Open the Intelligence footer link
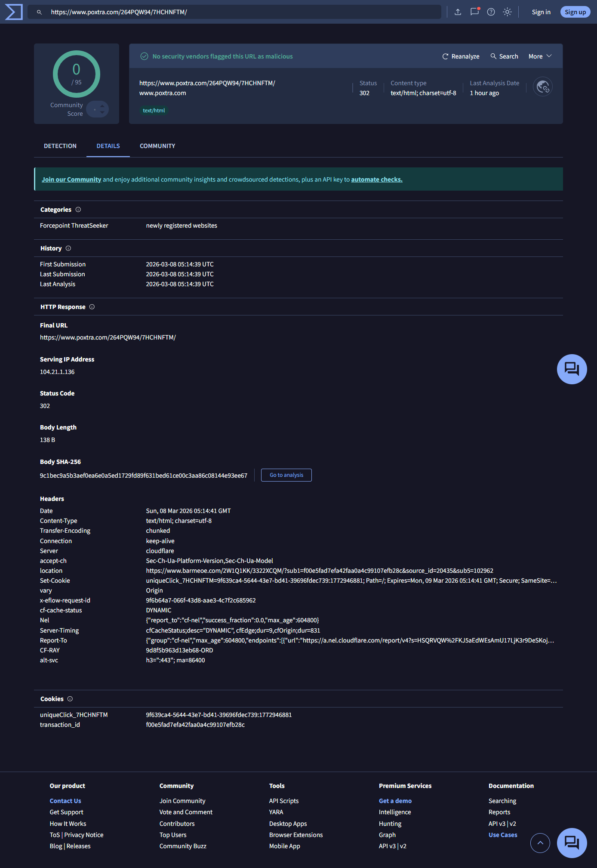The image size is (597, 868). (395, 812)
